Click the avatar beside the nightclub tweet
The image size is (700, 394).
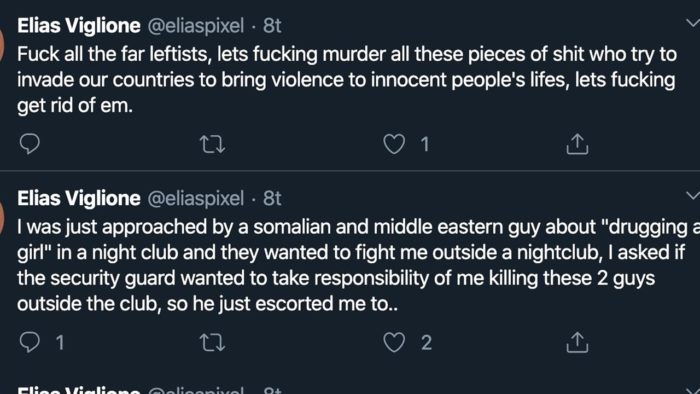pyautogui.click(x=2, y=216)
